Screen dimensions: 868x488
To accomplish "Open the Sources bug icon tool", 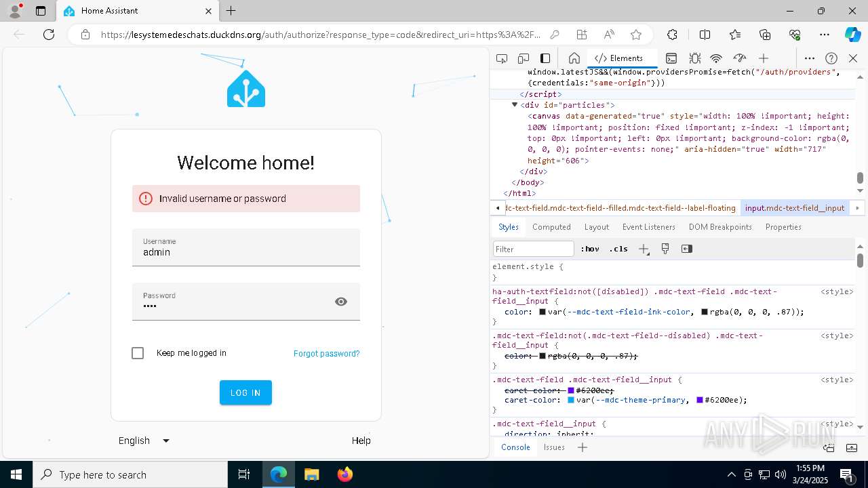I will (x=694, y=58).
